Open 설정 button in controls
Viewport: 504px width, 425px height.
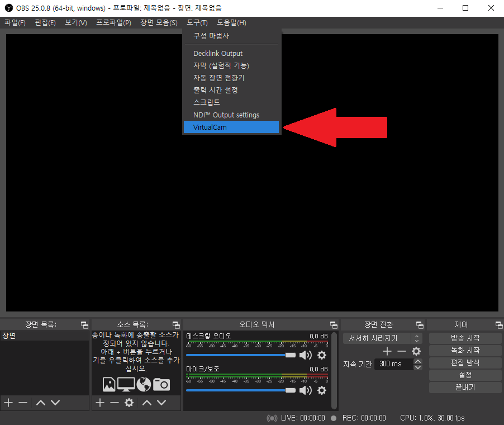click(465, 375)
